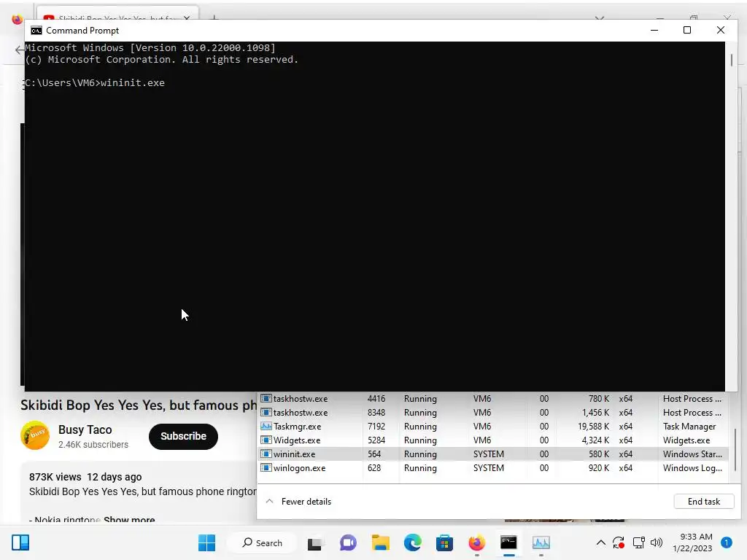This screenshot has width=747, height=560.
Task: Minimize the Command Prompt window
Action: tap(654, 30)
